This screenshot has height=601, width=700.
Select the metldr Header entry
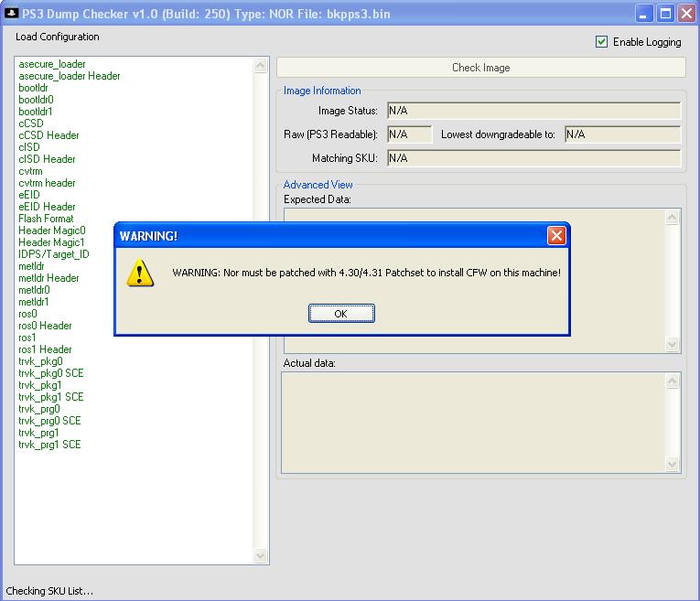tap(48, 278)
